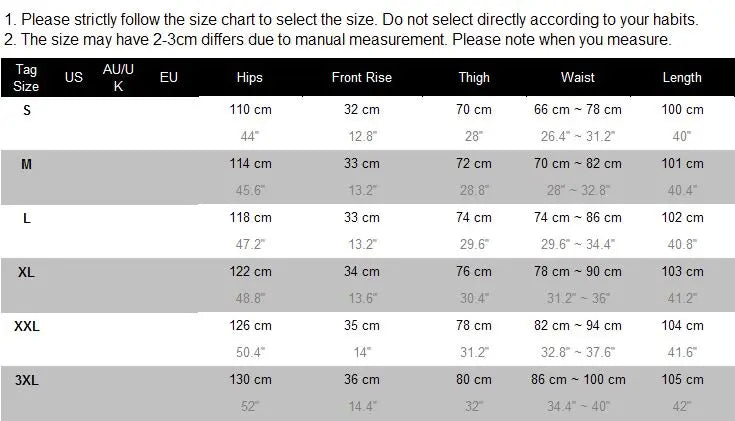
Task: Click the 35 cm front rise value
Action: (361, 325)
